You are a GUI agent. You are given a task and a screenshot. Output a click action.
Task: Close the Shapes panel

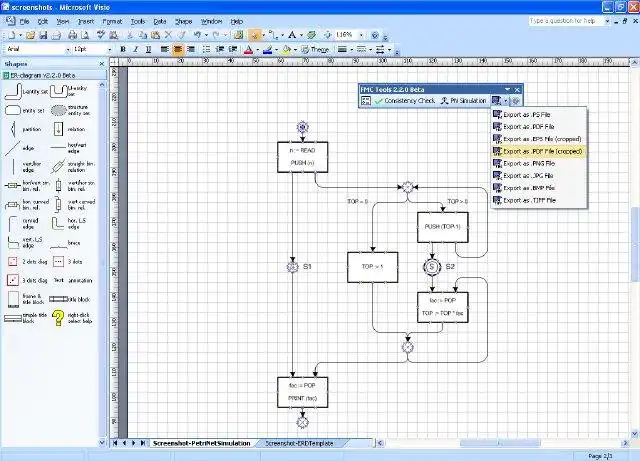(102, 64)
